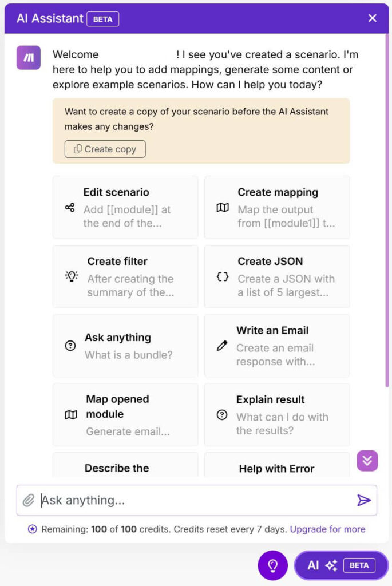Select the Create mapping suggestion card
Screen dimensions: 392x586
tap(277, 207)
